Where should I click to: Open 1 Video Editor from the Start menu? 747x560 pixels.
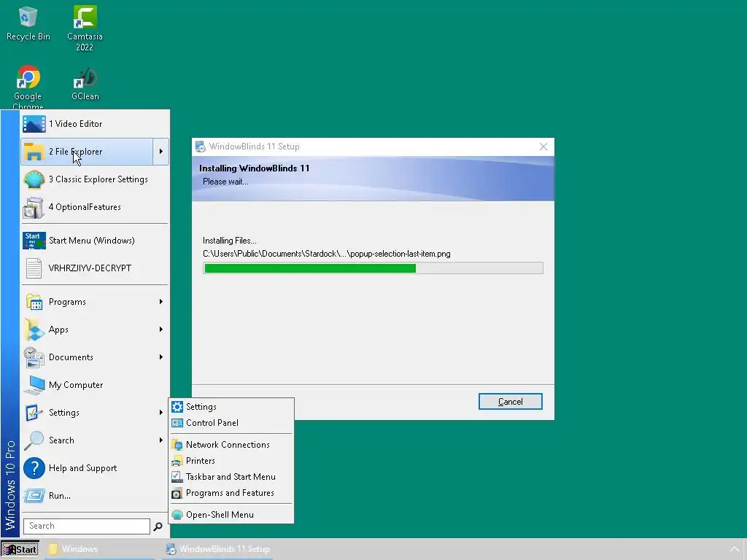[x=95, y=124]
